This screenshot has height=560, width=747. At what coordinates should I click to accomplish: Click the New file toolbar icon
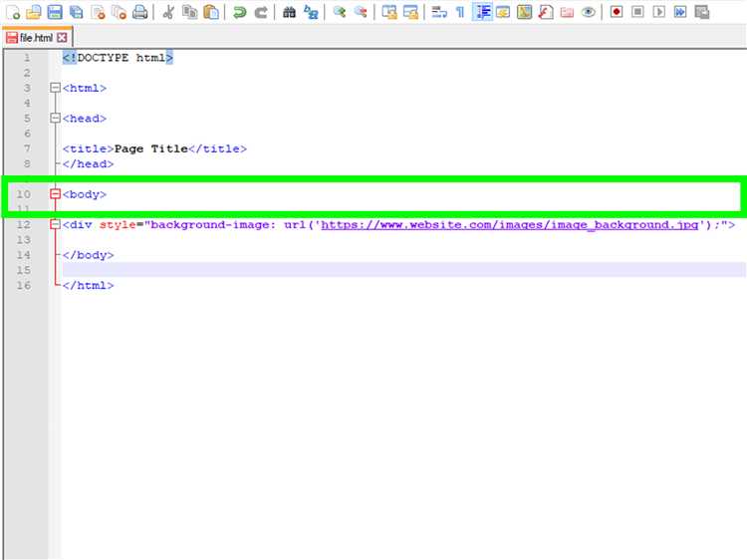(x=13, y=13)
